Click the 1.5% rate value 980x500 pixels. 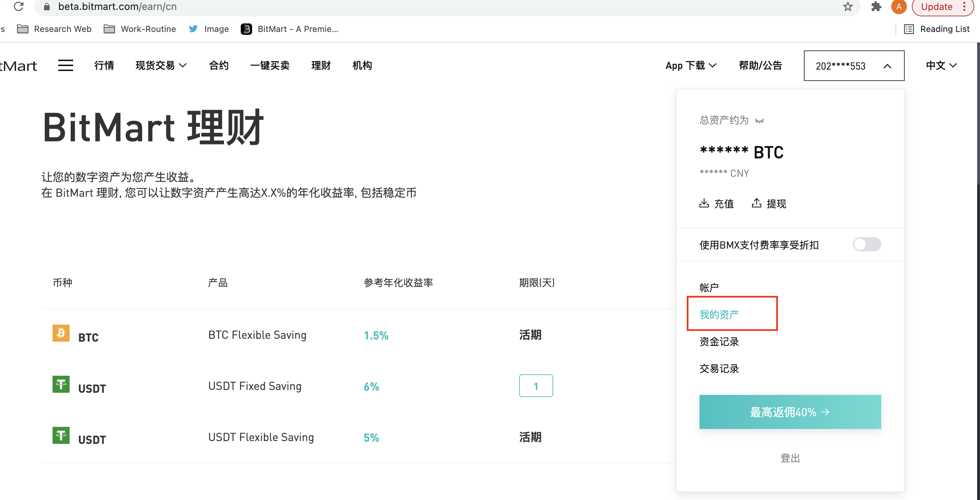tap(376, 335)
